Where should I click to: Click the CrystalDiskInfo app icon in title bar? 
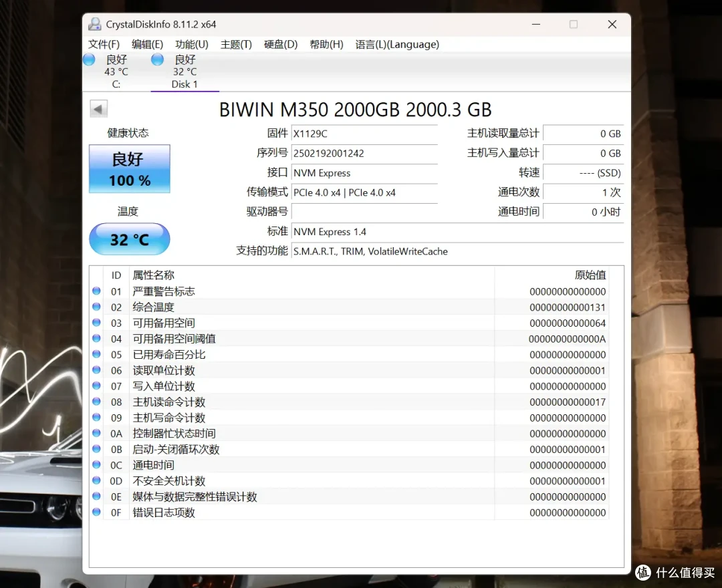tap(96, 24)
